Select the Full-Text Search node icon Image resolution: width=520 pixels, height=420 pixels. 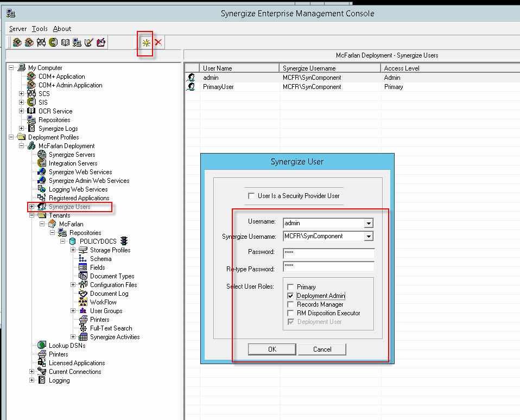click(x=83, y=328)
